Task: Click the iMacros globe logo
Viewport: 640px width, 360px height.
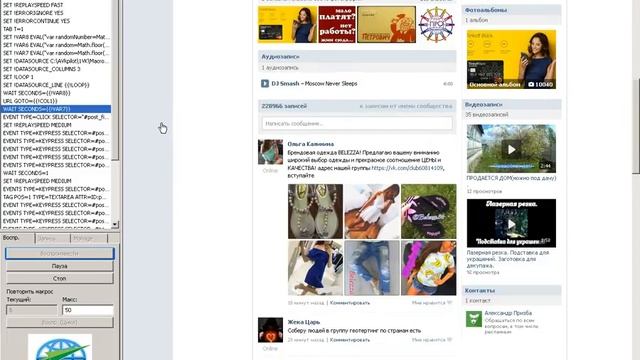Action: point(60,347)
